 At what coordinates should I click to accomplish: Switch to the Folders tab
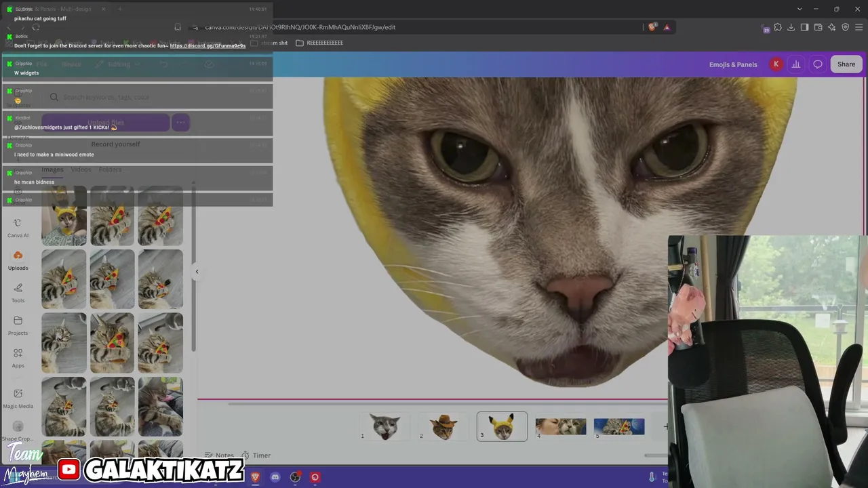pos(110,169)
